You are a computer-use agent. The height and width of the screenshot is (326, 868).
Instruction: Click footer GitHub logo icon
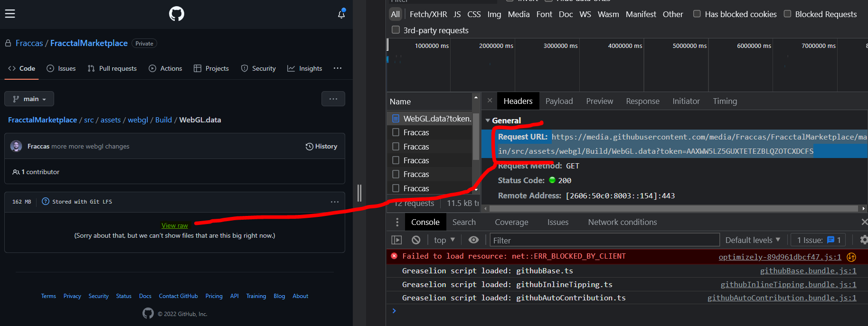tap(148, 313)
